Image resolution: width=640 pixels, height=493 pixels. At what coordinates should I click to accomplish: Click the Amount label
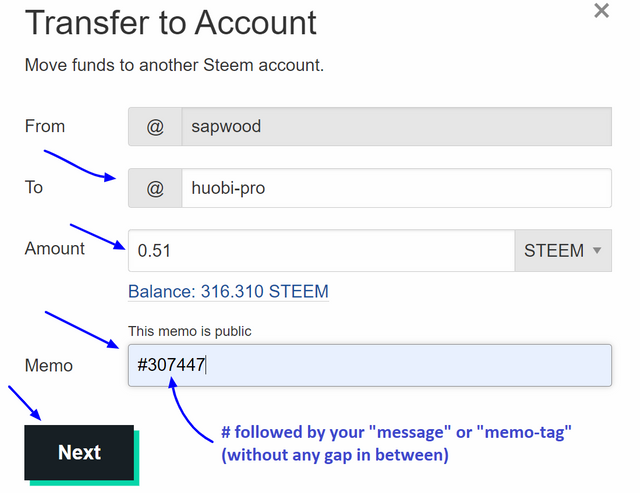[x=55, y=248]
